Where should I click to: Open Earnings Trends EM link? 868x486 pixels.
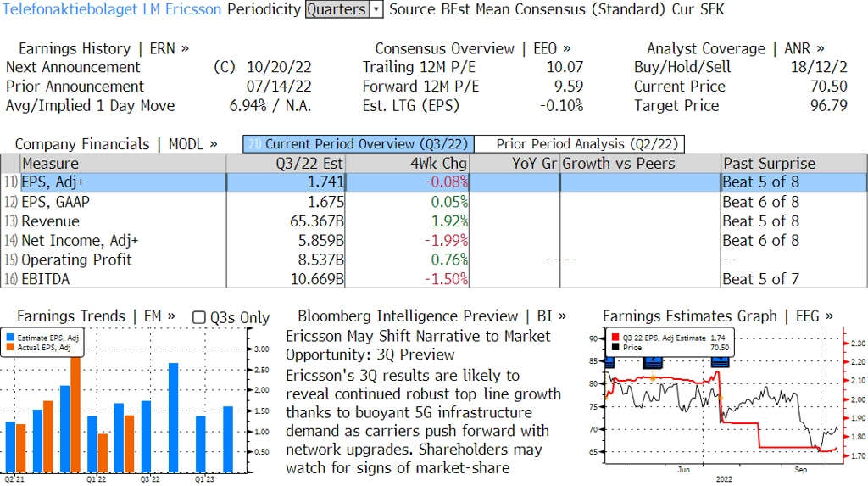(x=97, y=316)
